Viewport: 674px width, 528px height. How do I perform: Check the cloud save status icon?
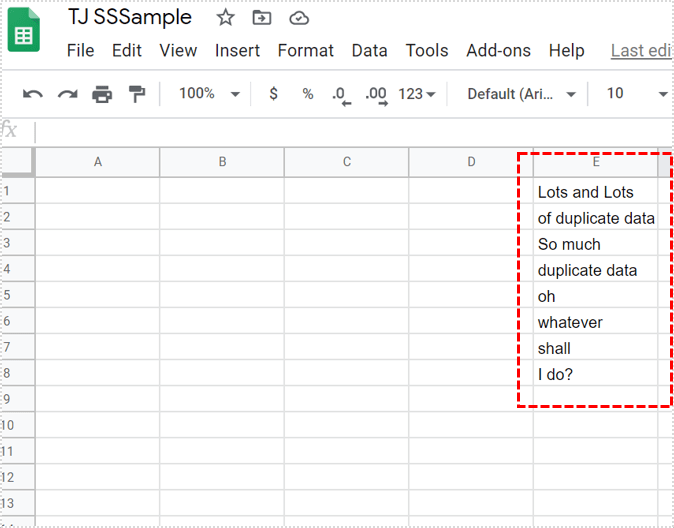[298, 18]
